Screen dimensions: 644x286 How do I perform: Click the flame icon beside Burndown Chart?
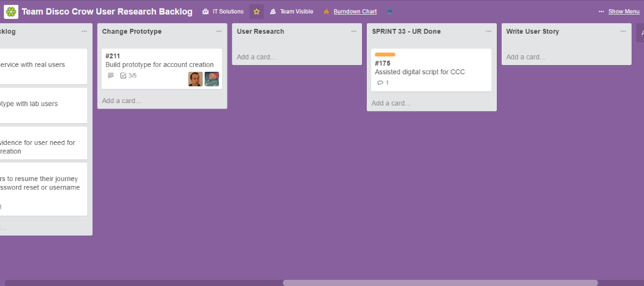(x=326, y=12)
